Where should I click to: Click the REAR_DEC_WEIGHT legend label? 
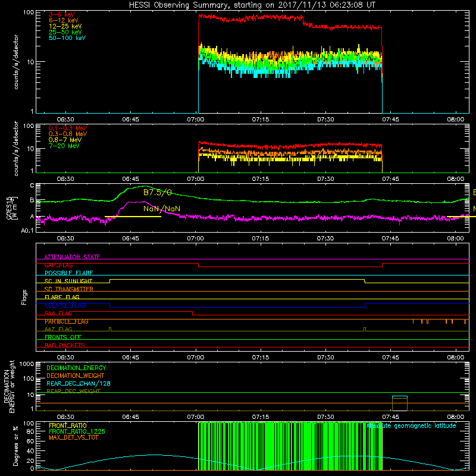(x=73, y=392)
